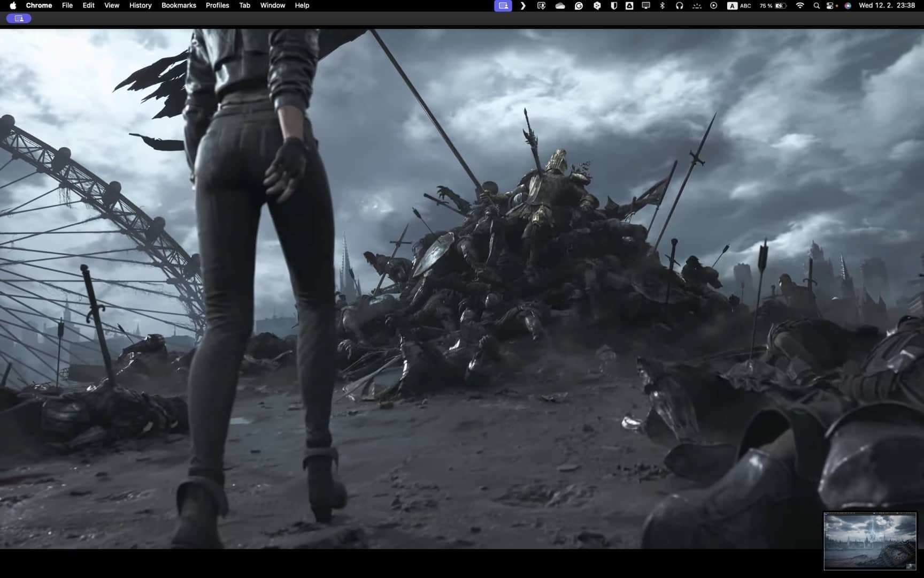Open the Bookmarks menu
Screen dimensions: 924x578
[179, 5]
